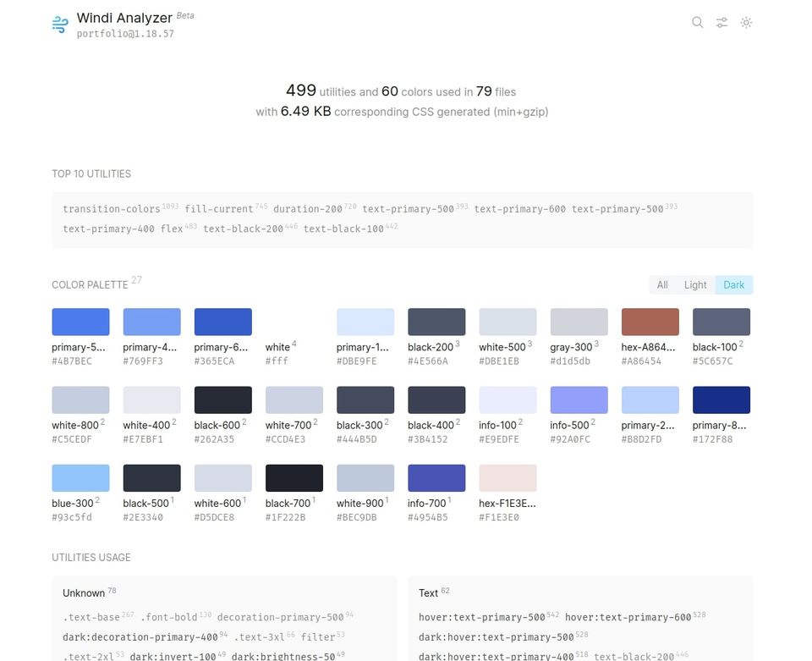Select the Light palette filter
Image resolution: width=812 pixels, height=661 pixels.
[695, 285]
